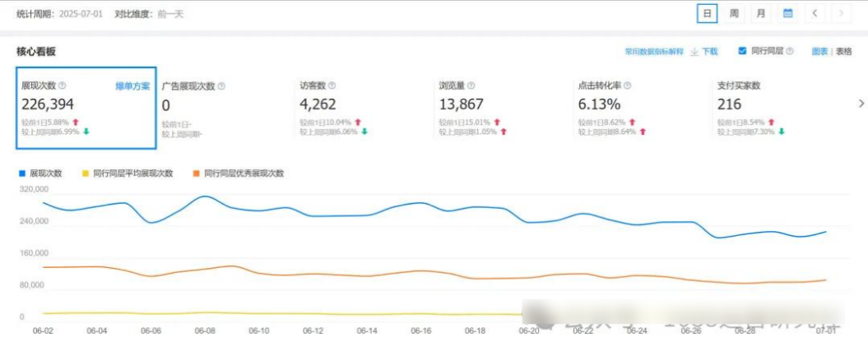Viewport: 868px width, 351px height.
Task: Select the 支付买家数 metric card
Action: pyautogui.click(x=781, y=109)
